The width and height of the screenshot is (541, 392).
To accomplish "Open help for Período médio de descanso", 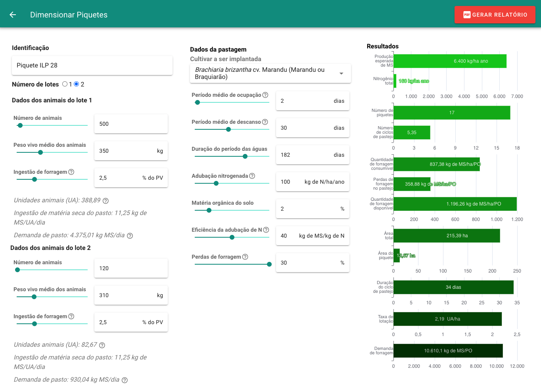I will click(x=265, y=122).
